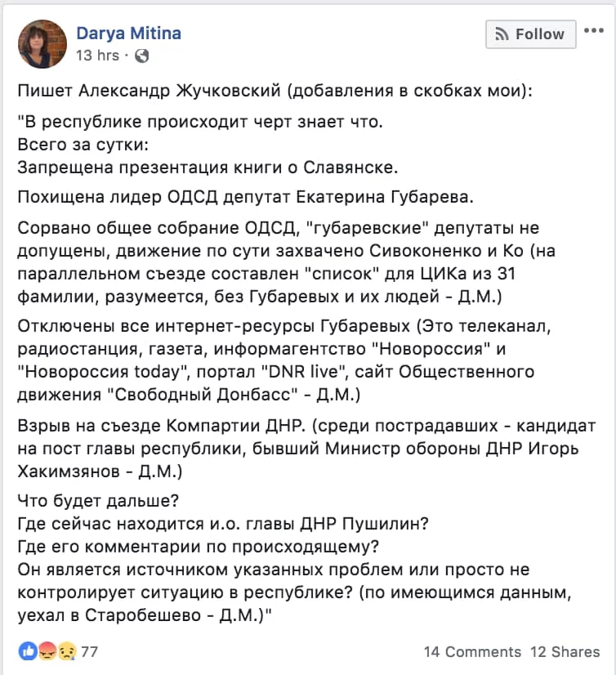Open Darya Mitina's profile picture
The width and height of the screenshot is (616, 675).
tap(42, 44)
